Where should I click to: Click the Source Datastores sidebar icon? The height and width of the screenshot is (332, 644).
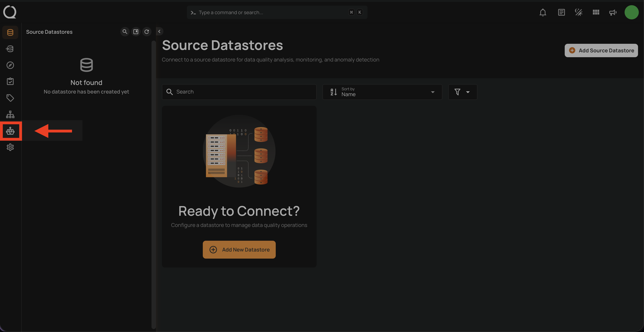tap(10, 32)
